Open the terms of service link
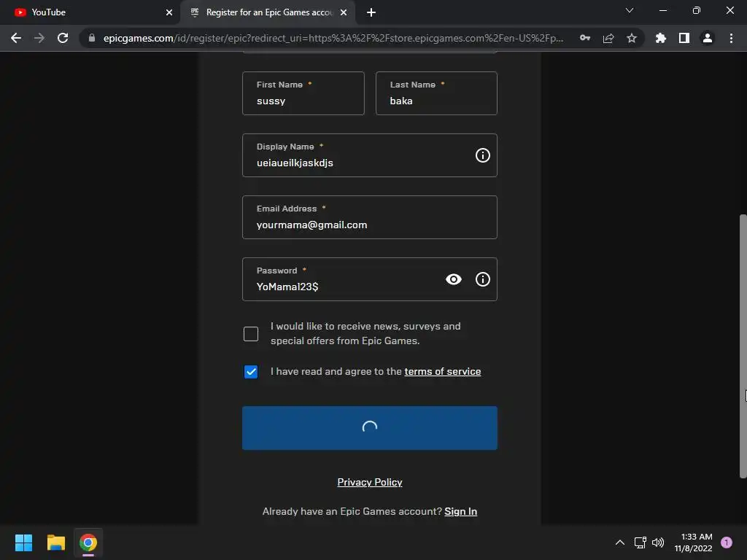747x560 pixels. coord(443,371)
